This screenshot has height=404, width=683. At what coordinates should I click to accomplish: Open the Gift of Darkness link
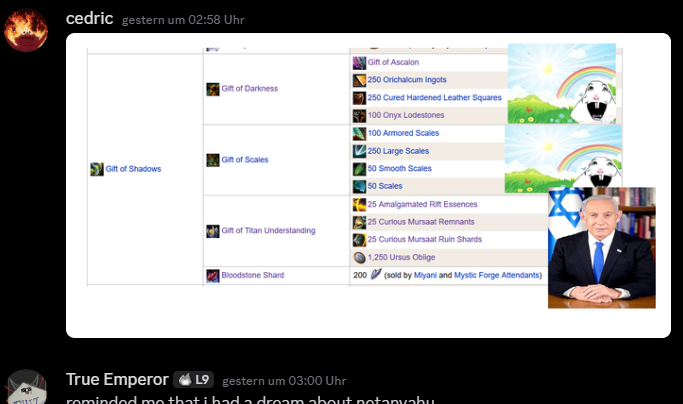250,88
